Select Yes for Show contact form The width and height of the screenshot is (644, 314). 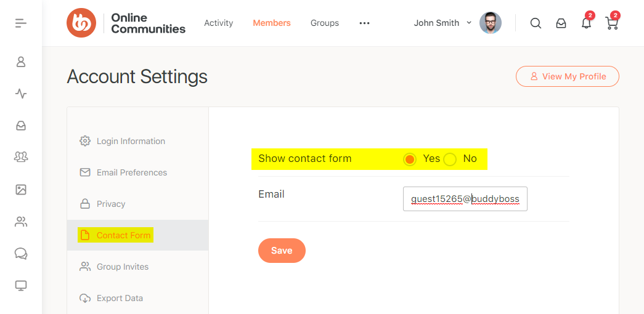[410, 159]
